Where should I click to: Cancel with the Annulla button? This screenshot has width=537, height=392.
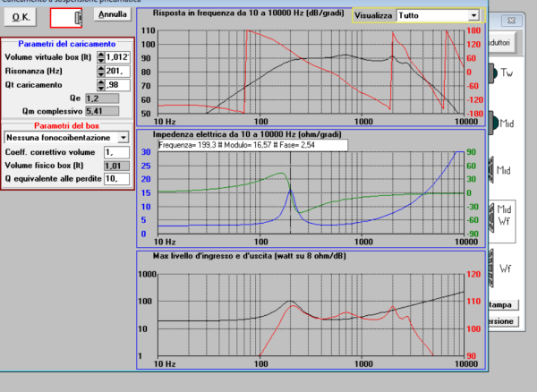(113, 14)
